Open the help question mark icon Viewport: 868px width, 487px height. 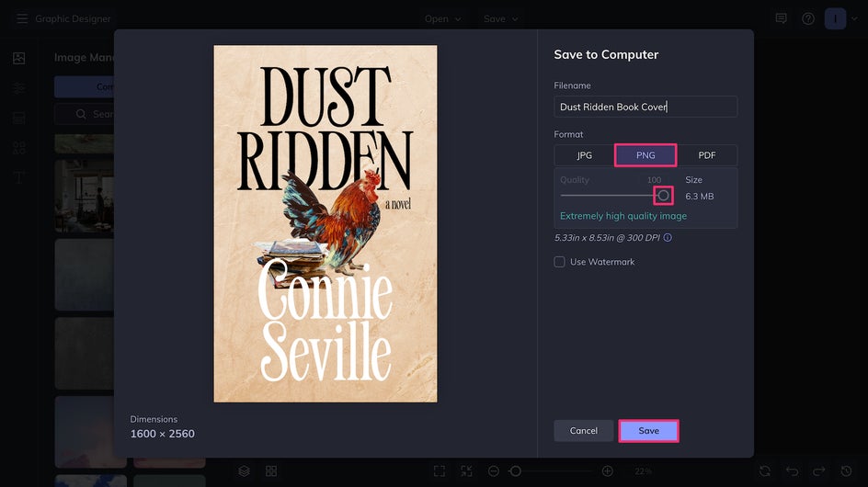coord(808,18)
